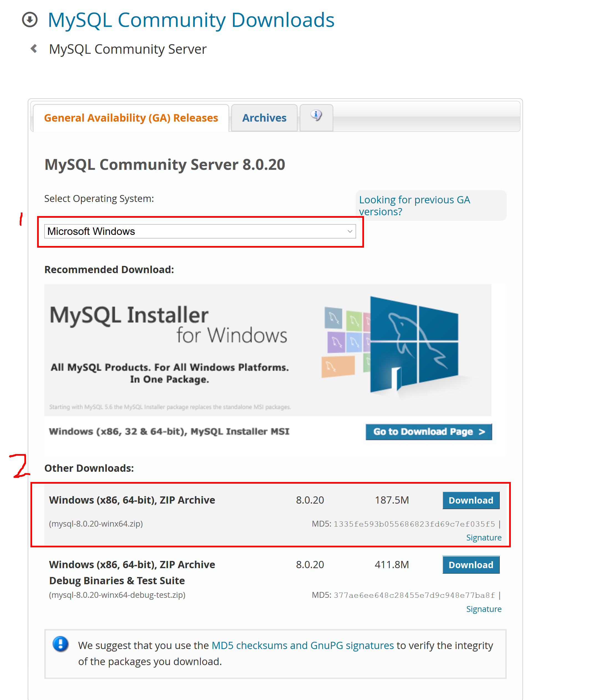Click the MySQL Community Downloads heading link
Screen dimensions: 592x700
(191, 20)
